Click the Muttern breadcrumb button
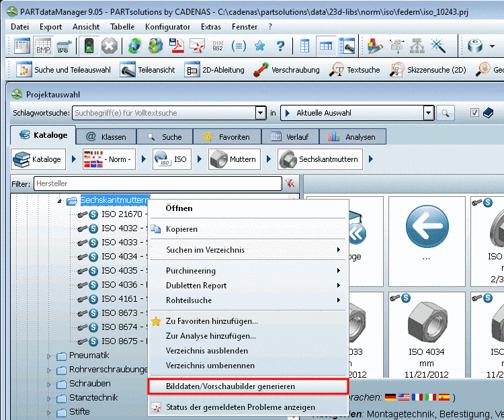 click(x=235, y=159)
